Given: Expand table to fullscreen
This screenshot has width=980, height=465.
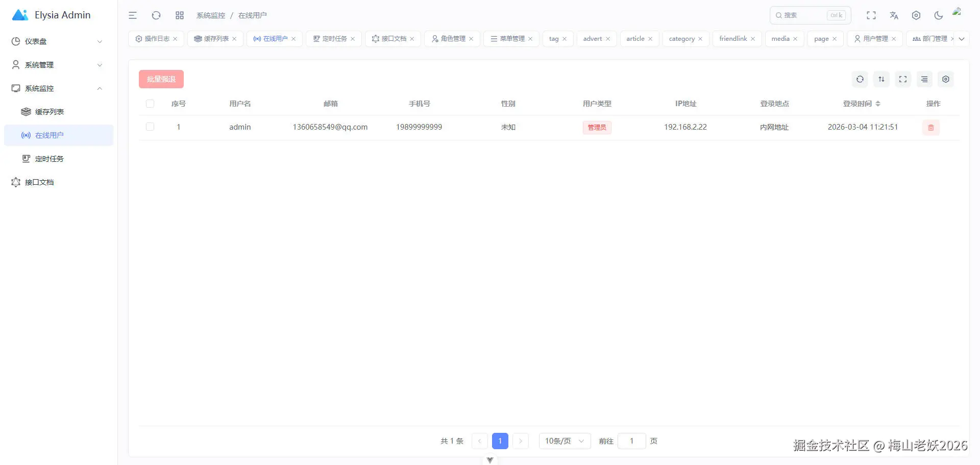Looking at the screenshot, I should pyautogui.click(x=903, y=79).
